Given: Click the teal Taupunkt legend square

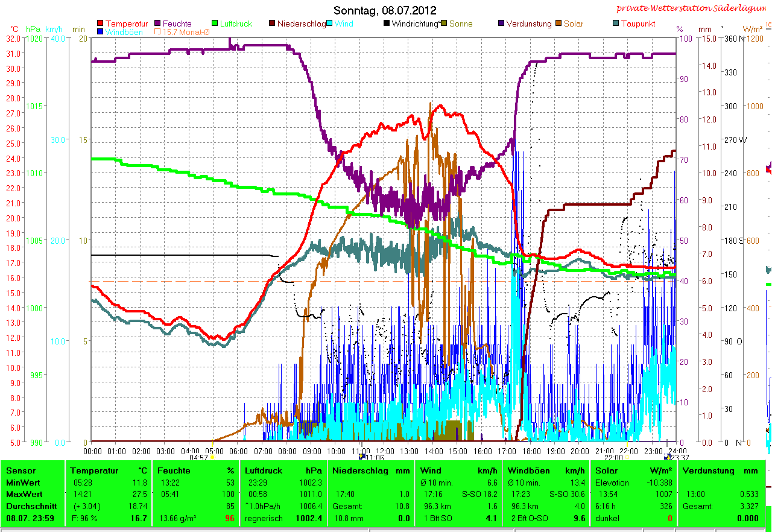Looking at the screenshot, I should (615, 24).
